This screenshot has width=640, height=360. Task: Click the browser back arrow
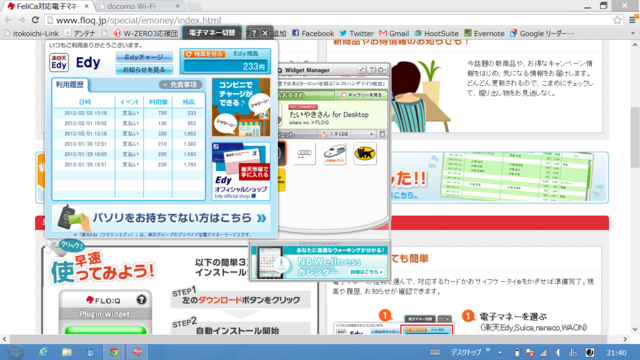pos(8,20)
